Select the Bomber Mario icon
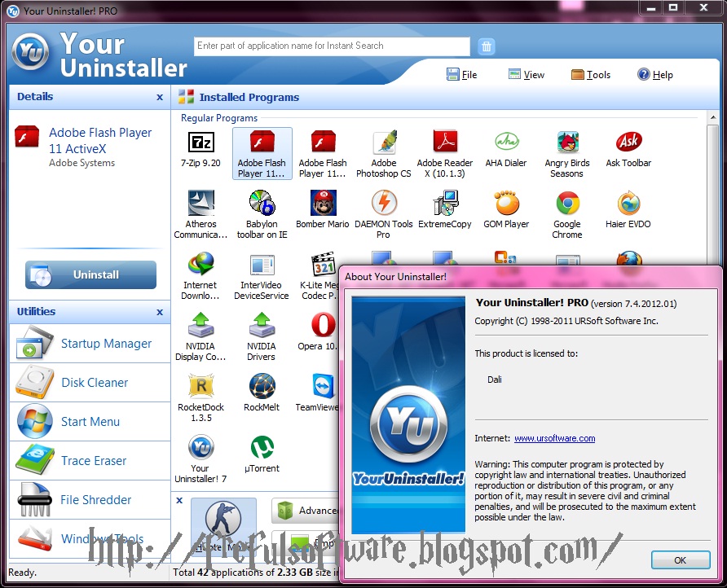This screenshot has width=727, height=588. [323, 203]
